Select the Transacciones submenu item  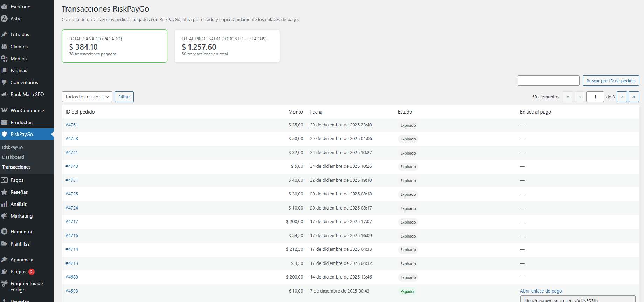click(16, 167)
